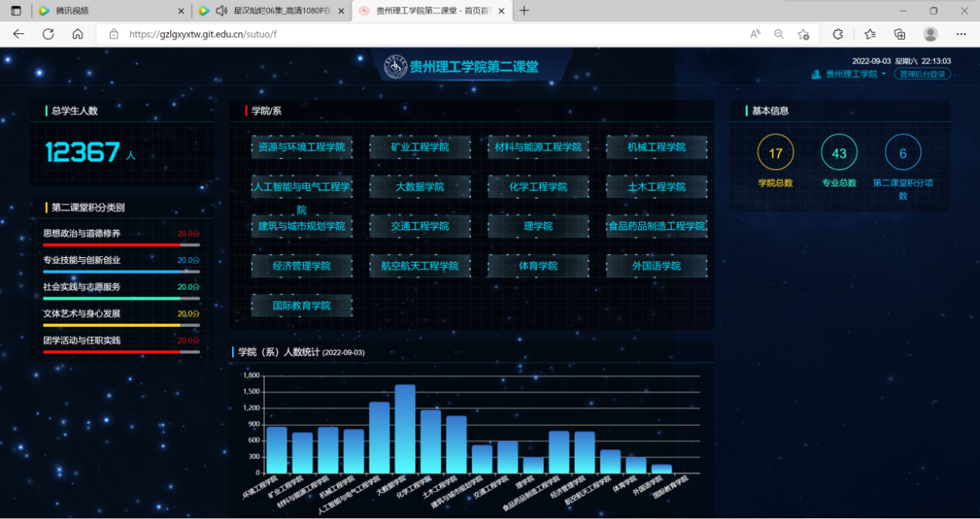The height and width of the screenshot is (519, 980).
Task: Select the 外国语学院 college button
Action: click(x=656, y=266)
